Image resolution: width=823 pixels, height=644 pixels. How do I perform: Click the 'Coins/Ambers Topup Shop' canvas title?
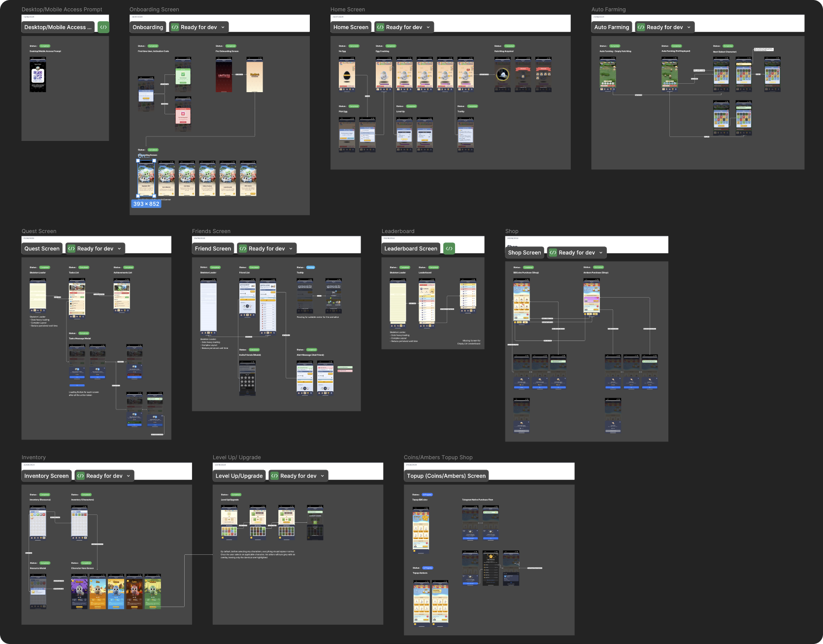[x=438, y=457]
